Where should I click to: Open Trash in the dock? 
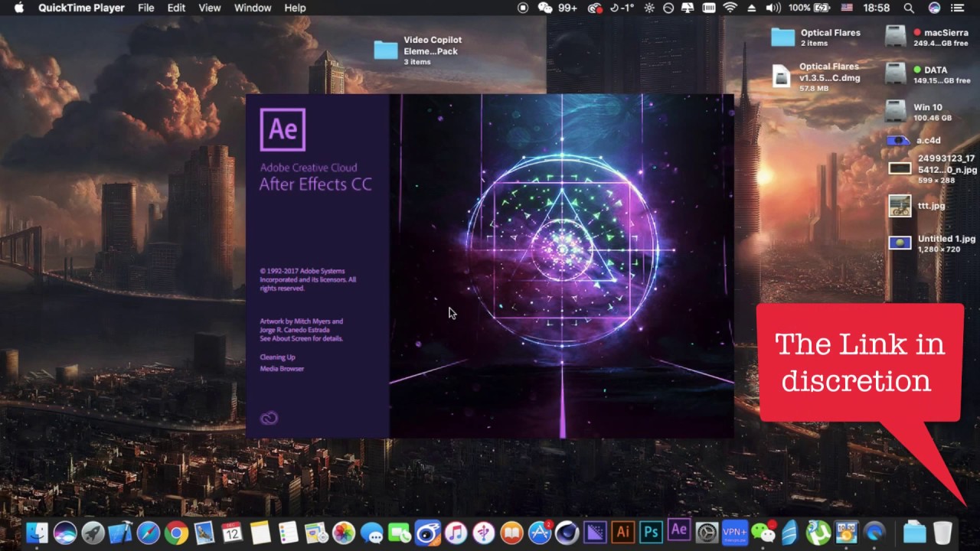(943, 533)
